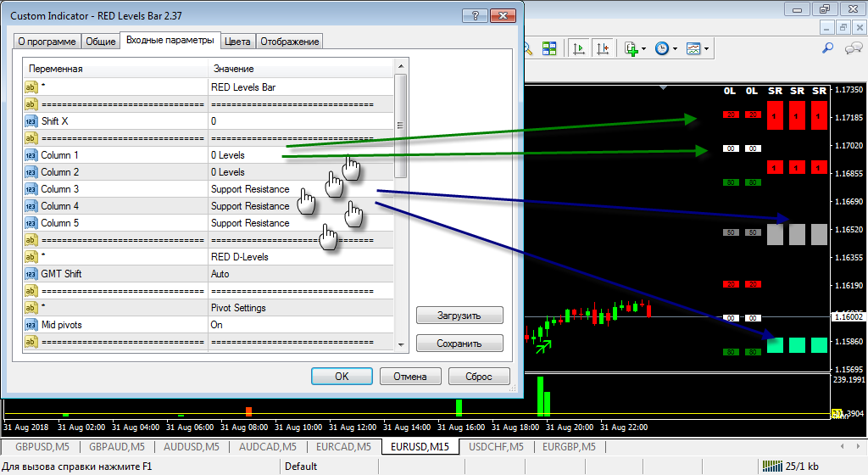Open the periods clock icon
Viewport: 868px width, 475px height.
coord(661,48)
